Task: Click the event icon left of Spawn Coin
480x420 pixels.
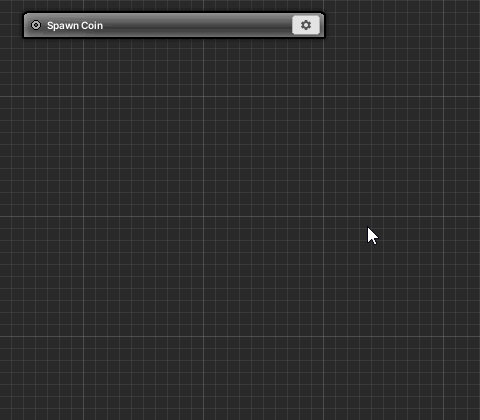Action: coord(36,25)
